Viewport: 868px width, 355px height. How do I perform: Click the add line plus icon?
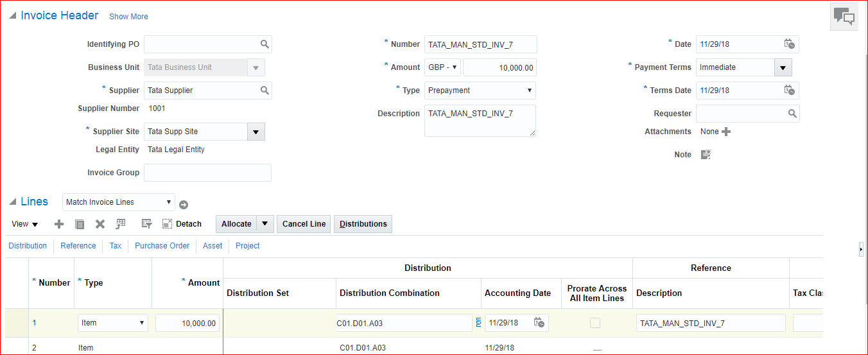click(59, 224)
